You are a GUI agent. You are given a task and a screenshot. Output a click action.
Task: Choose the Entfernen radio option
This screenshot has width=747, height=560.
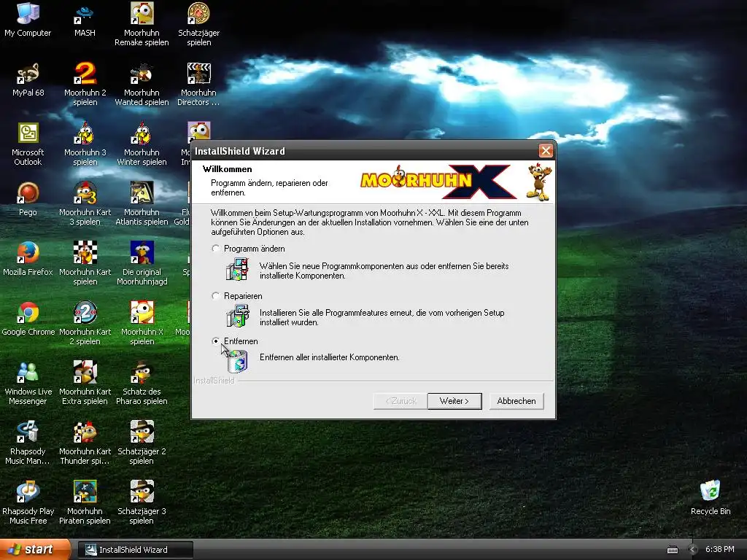(x=215, y=341)
